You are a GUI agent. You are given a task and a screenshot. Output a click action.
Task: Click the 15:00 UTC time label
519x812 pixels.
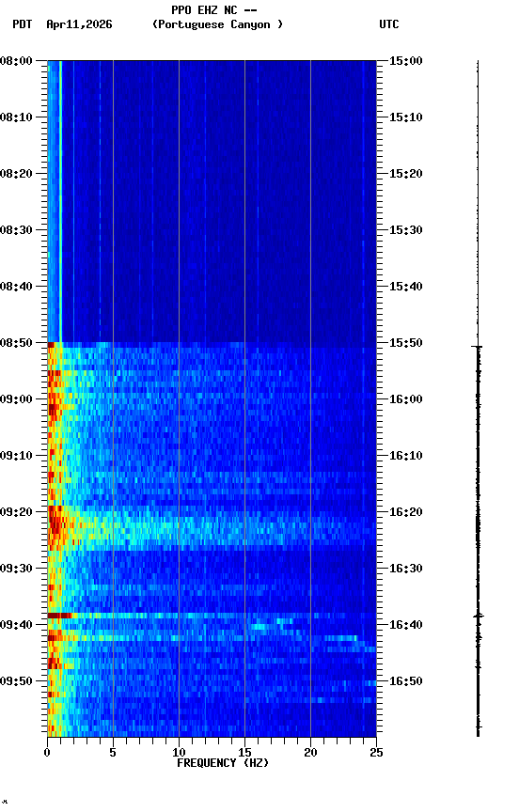(x=406, y=61)
